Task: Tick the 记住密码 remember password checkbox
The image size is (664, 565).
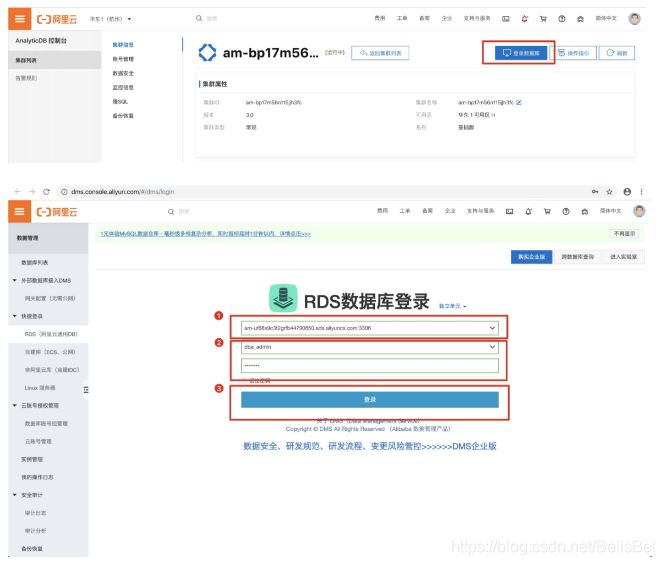Action: point(244,381)
